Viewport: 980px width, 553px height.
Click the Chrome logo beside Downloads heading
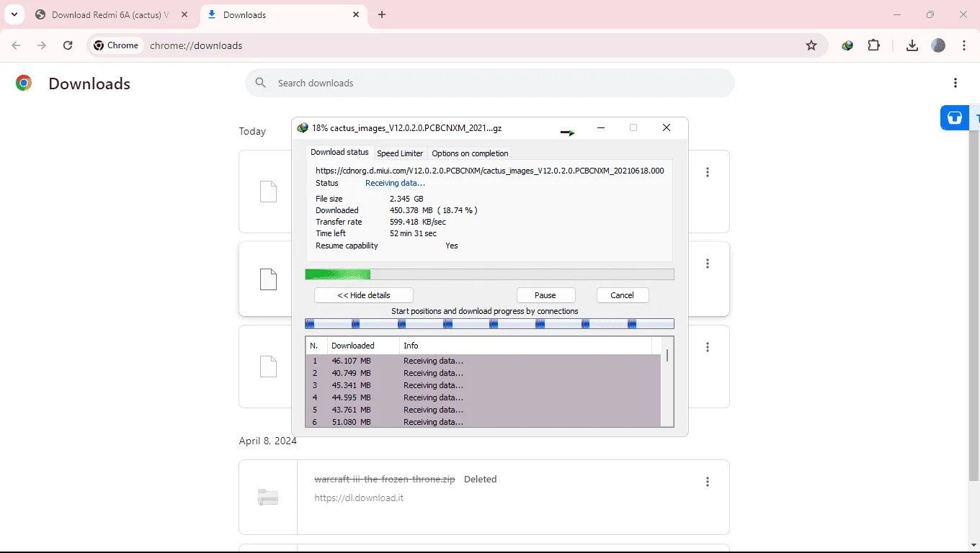pyautogui.click(x=24, y=84)
